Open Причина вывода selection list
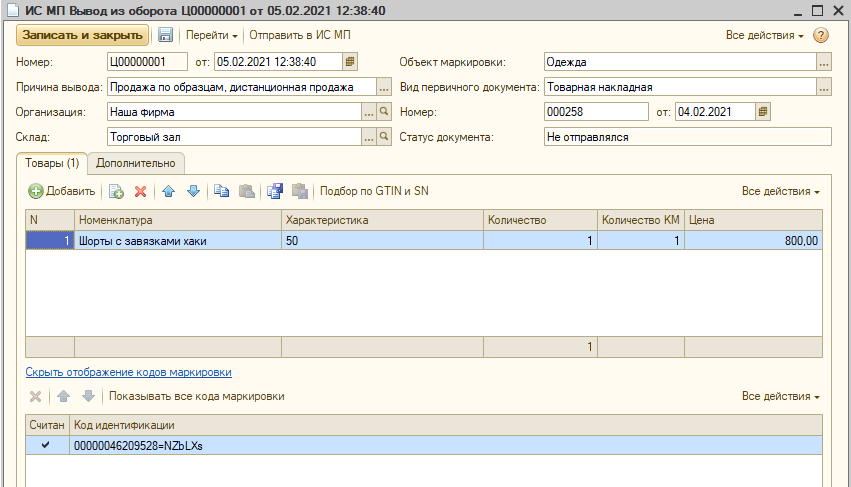 [x=383, y=87]
